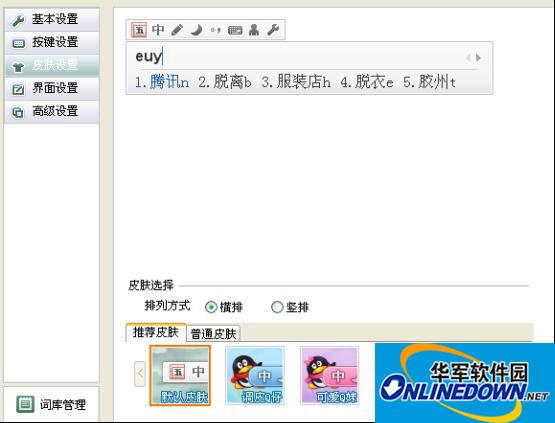Select the 竖排 radio button
This screenshot has width=555, height=423.
pyautogui.click(x=277, y=307)
